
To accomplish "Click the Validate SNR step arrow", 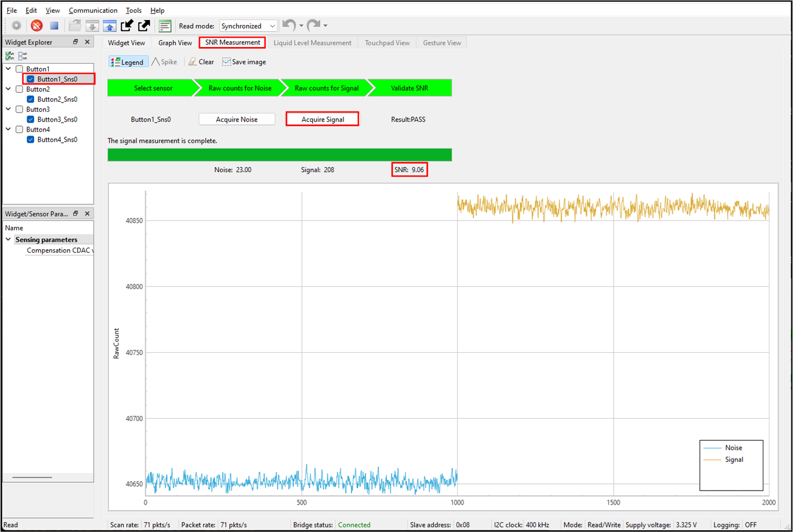I will point(410,88).
